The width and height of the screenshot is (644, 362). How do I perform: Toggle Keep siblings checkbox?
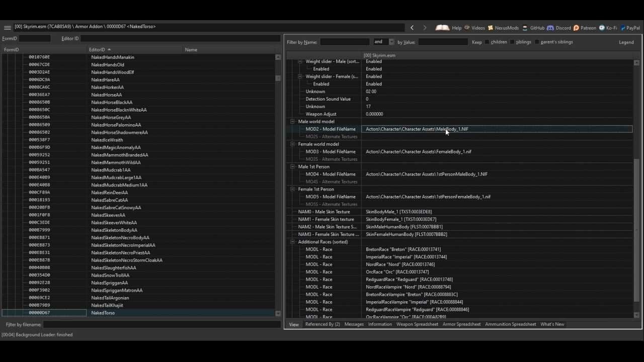[x=512, y=42]
